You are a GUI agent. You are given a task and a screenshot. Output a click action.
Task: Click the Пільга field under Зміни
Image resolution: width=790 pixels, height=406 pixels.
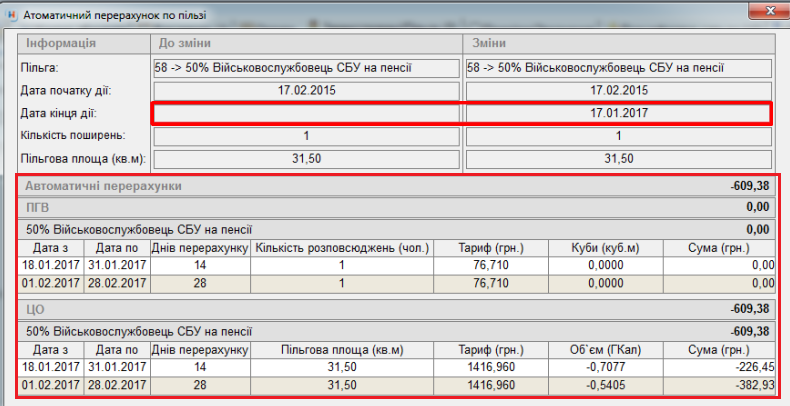coord(619,68)
